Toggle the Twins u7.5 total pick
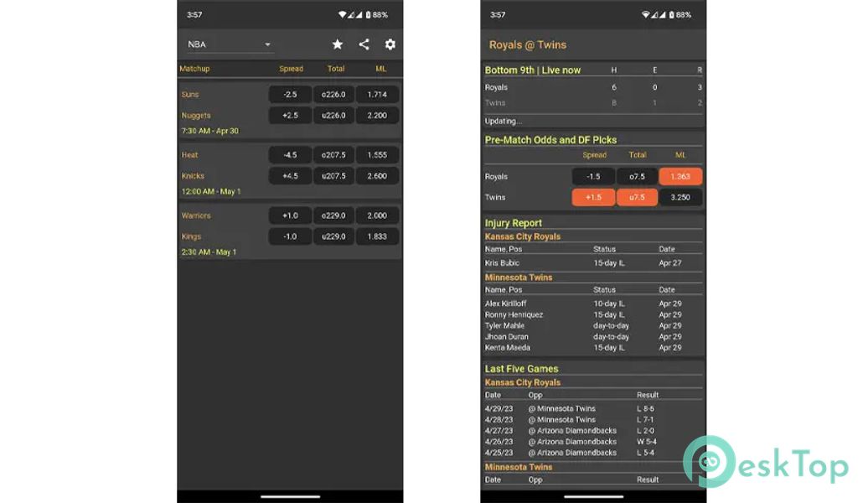This screenshot has width=868, height=503. 637,198
